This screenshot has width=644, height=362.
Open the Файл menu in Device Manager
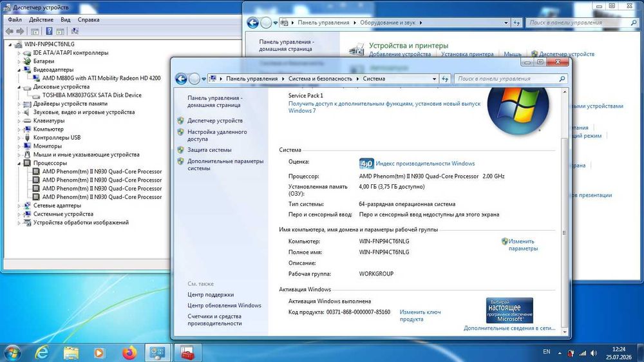coord(15,20)
